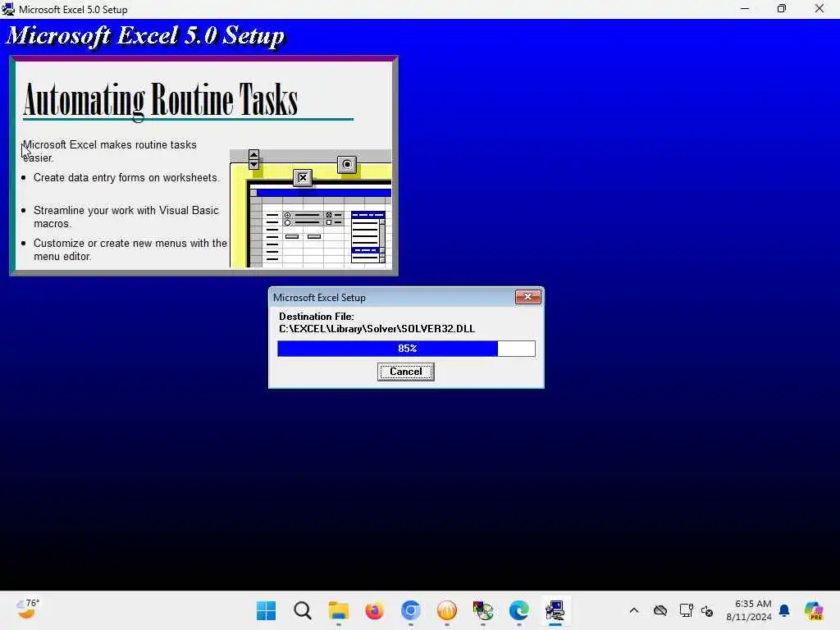Click the spinner arrows in the illustration
The height and width of the screenshot is (630, 840).
click(254, 159)
